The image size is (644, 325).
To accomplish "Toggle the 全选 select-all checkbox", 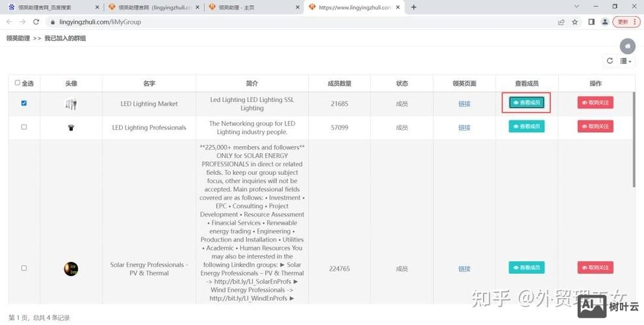I will [x=18, y=83].
